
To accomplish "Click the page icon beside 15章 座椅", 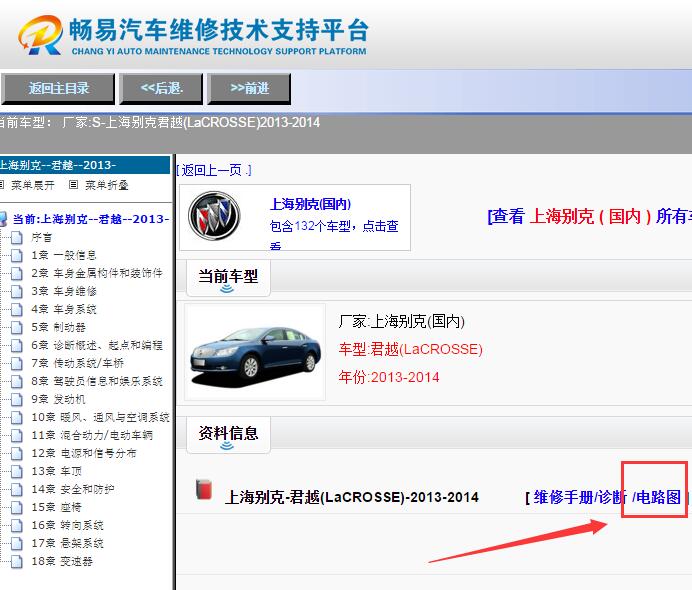I will (x=17, y=507).
